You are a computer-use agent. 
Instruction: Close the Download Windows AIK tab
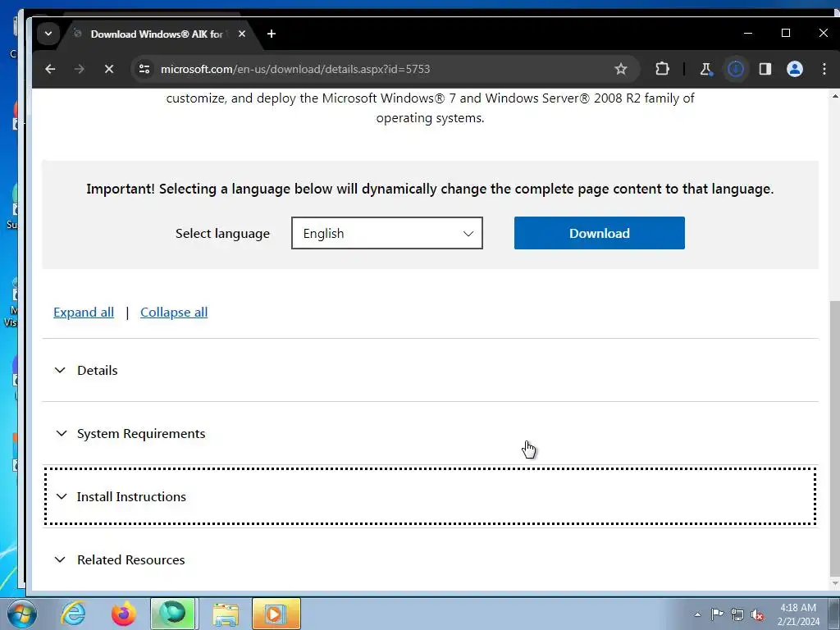[x=242, y=34]
